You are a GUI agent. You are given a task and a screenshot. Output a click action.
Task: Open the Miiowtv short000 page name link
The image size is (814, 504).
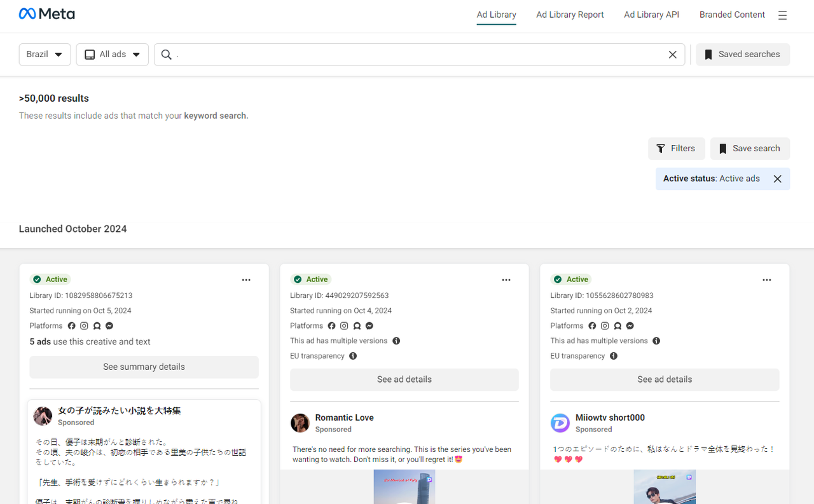click(x=610, y=418)
